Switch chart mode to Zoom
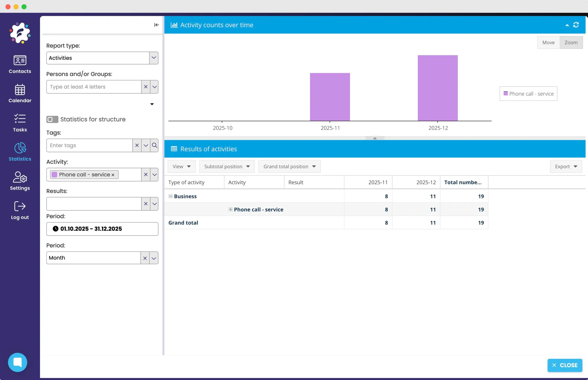Image resolution: width=588 pixels, height=380 pixels. [x=571, y=43]
